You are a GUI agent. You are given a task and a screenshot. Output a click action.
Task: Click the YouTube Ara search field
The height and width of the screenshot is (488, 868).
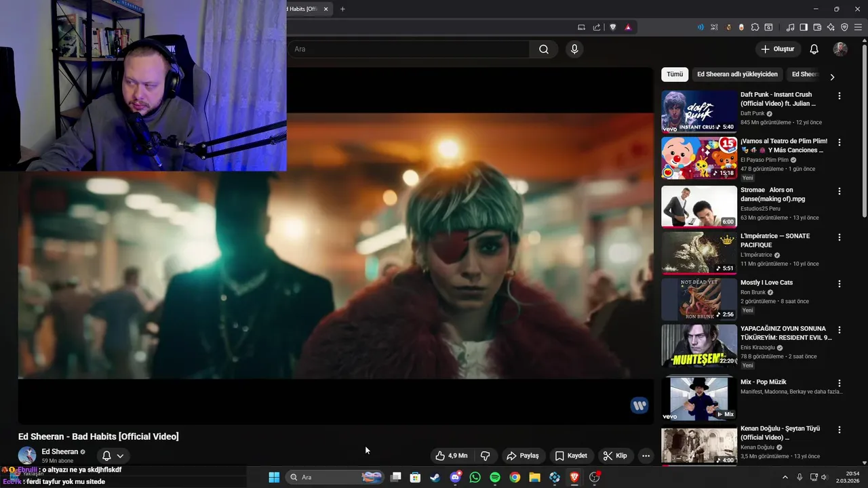[x=408, y=49]
